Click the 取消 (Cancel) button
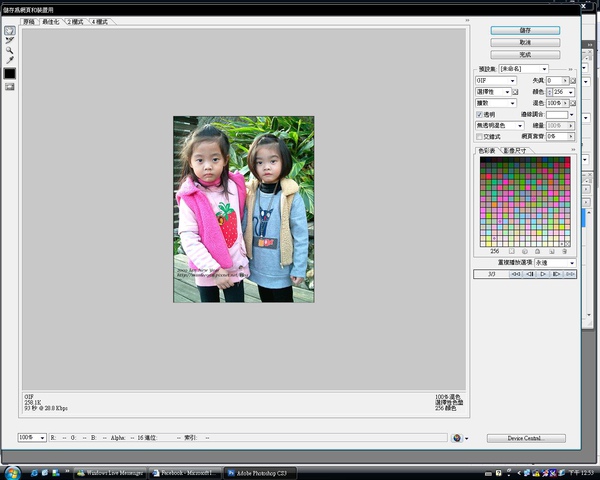The height and width of the screenshot is (480, 600). pos(525,42)
